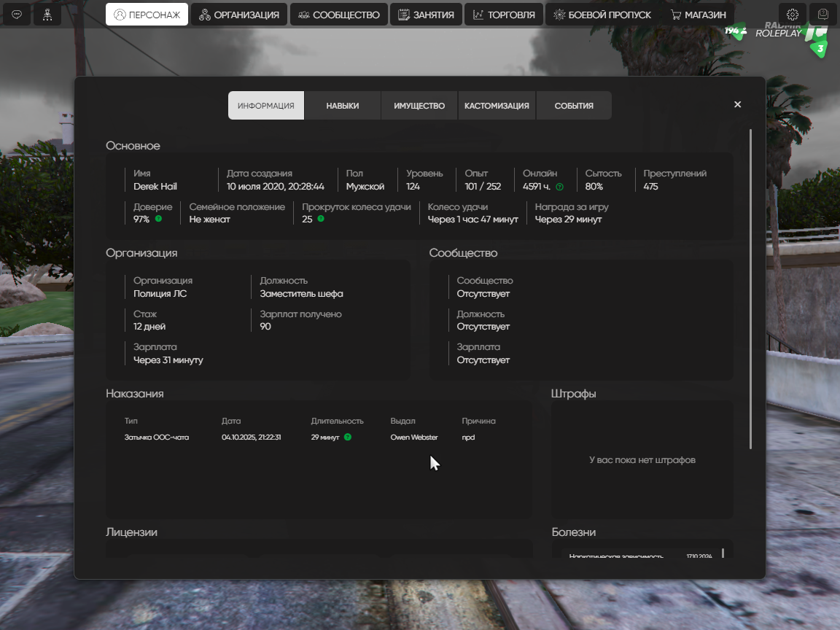Open the Торговля menu item
This screenshot has height=630, width=840.
(504, 15)
